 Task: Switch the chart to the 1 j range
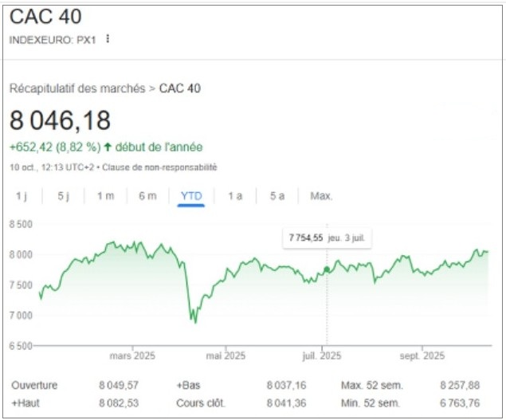pyautogui.click(x=21, y=196)
